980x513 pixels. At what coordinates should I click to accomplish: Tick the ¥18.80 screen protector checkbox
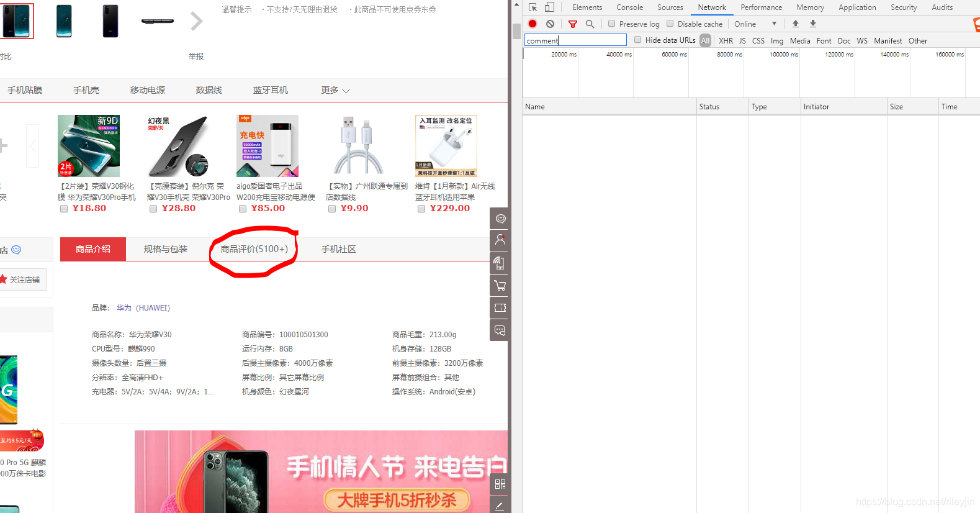pyautogui.click(x=64, y=209)
